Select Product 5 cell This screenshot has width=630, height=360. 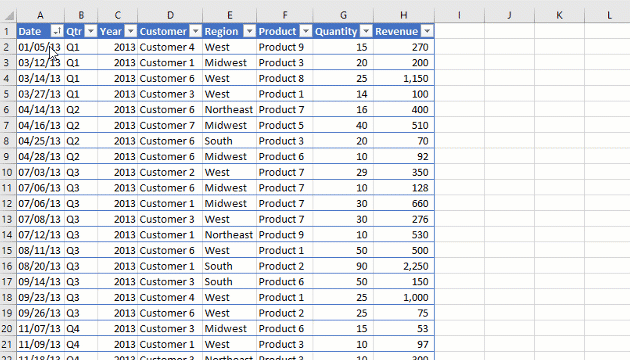(x=284, y=125)
